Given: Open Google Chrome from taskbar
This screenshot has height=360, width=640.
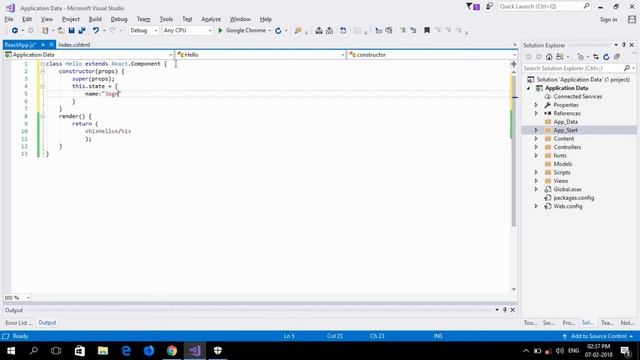Looking at the screenshot, I should click(172, 351).
